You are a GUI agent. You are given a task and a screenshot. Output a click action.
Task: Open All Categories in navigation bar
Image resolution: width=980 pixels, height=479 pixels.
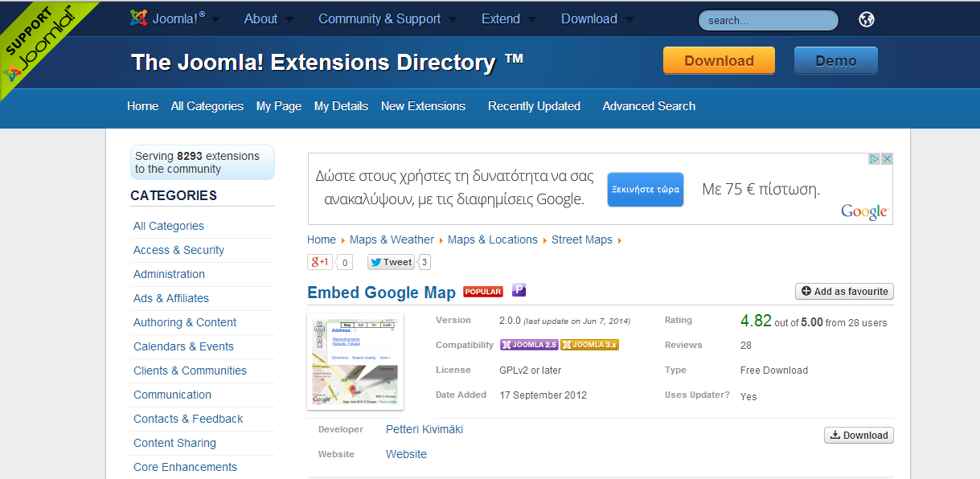click(x=207, y=106)
